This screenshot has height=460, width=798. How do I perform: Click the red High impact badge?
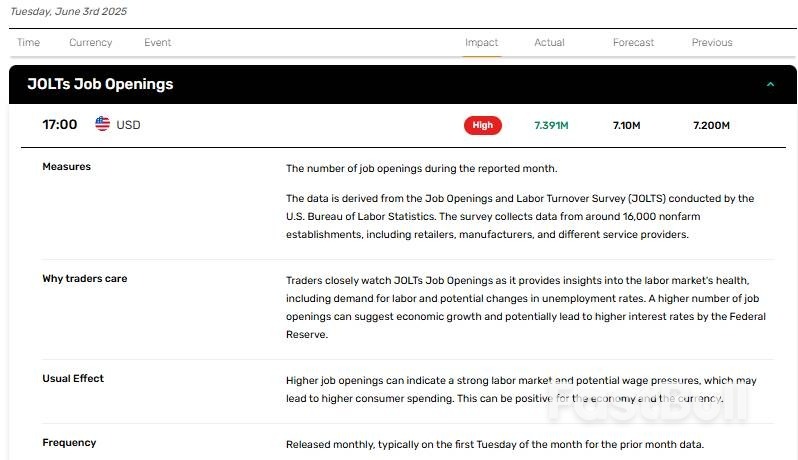point(482,125)
